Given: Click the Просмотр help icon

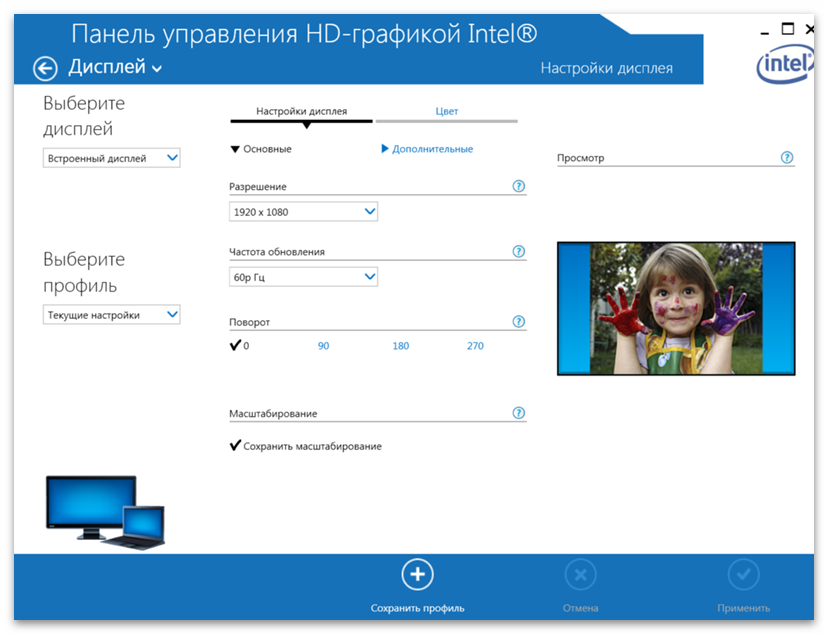Looking at the screenshot, I should coord(786,158).
